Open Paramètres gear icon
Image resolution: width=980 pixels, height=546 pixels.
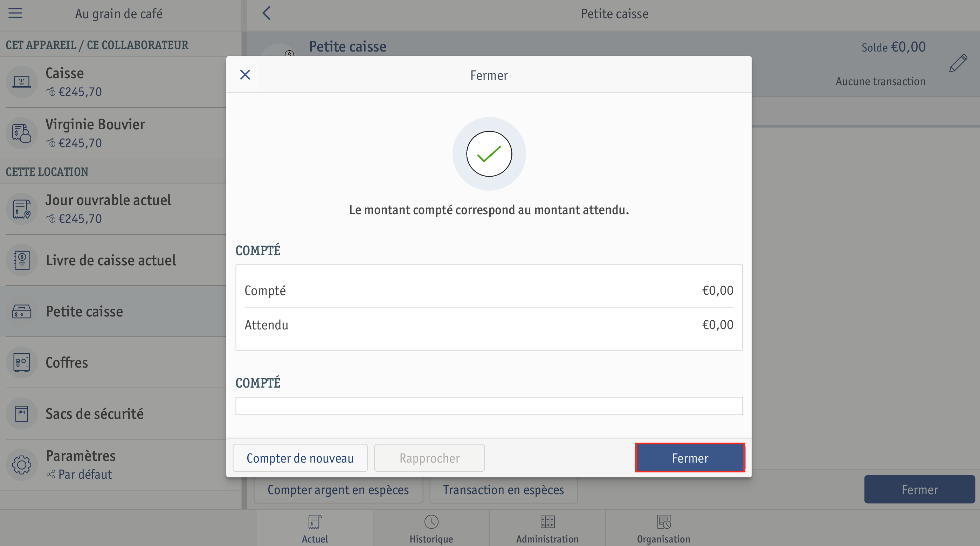22,465
